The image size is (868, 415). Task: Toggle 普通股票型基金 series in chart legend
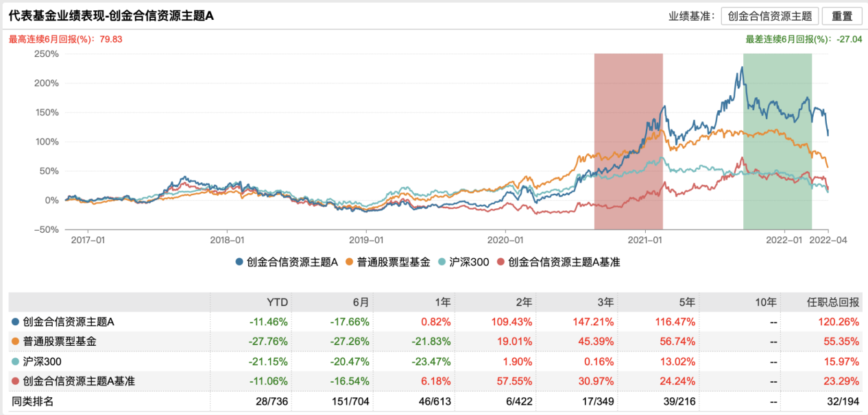point(388,261)
